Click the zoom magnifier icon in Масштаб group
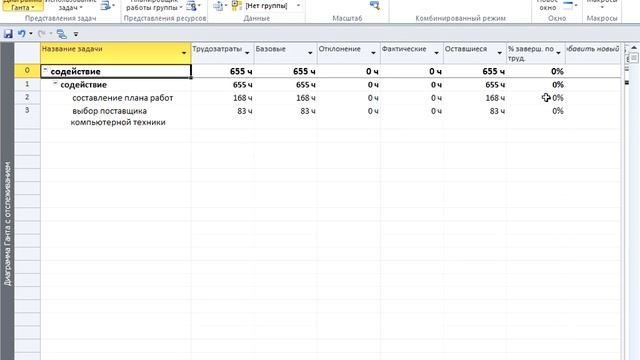Image resolution: width=640 pixels, height=360 pixels. (374, 5)
